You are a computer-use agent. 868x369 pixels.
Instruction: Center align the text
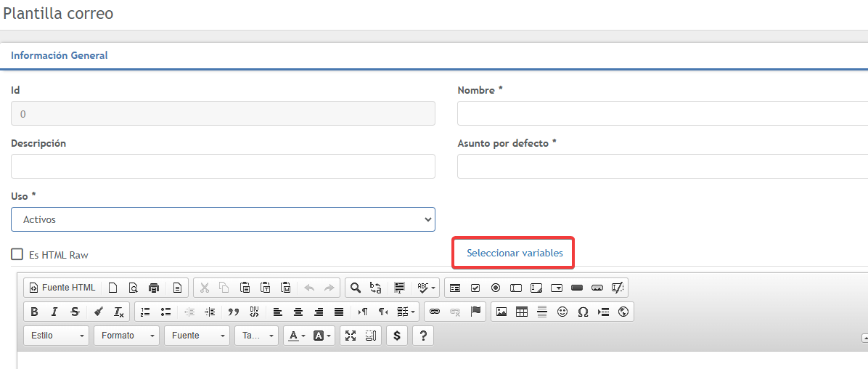tap(298, 312)
